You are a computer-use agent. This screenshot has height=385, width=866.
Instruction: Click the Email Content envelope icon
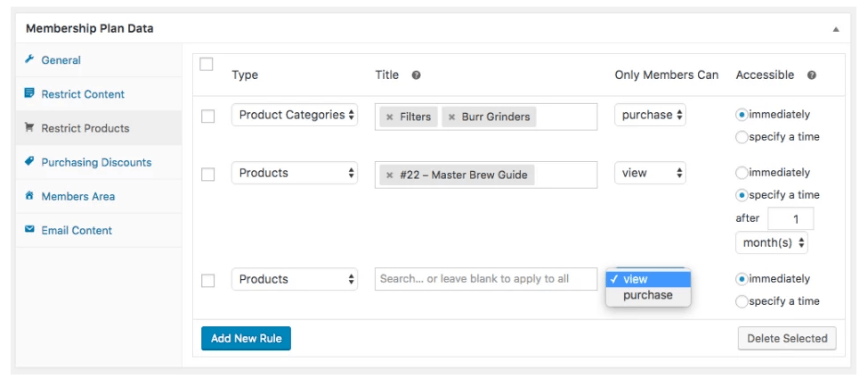[x=30, y=229]
